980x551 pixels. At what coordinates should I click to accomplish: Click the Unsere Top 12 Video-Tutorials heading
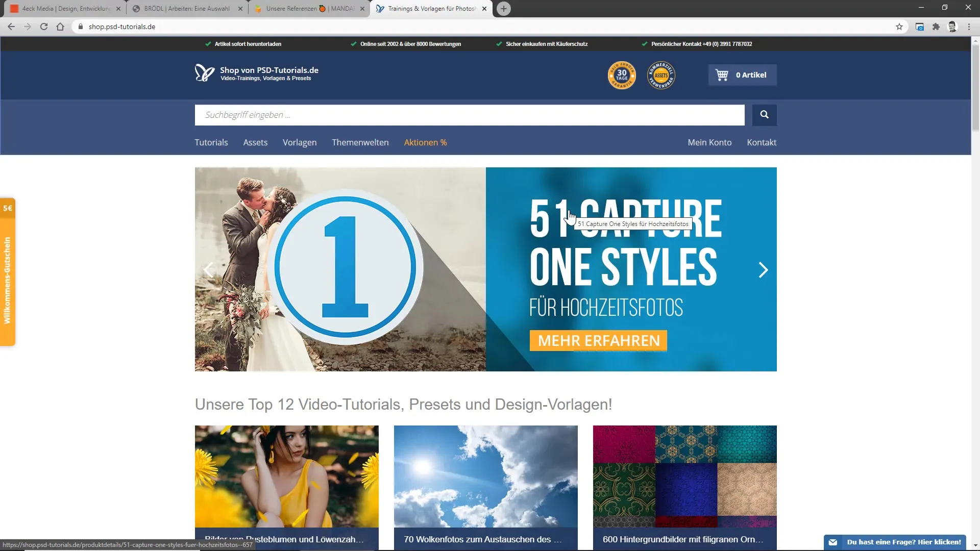pos(403,405)
